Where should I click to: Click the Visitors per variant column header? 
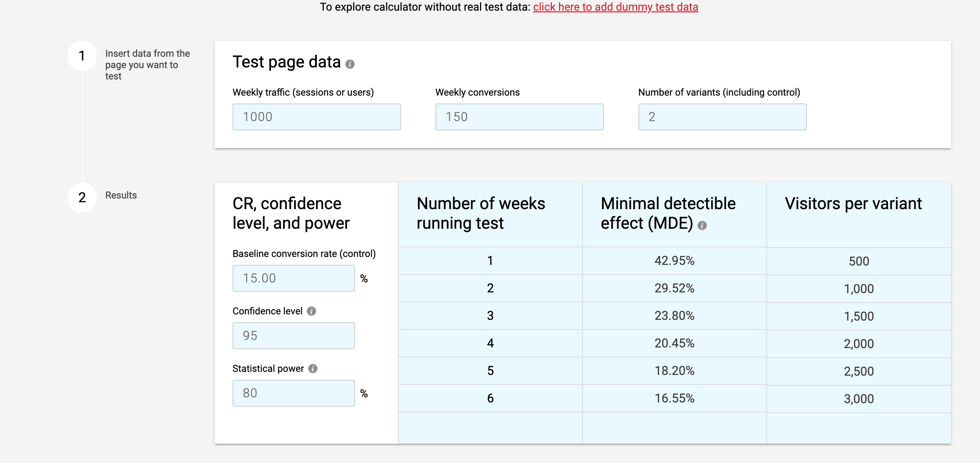click(x=853, y=204)
